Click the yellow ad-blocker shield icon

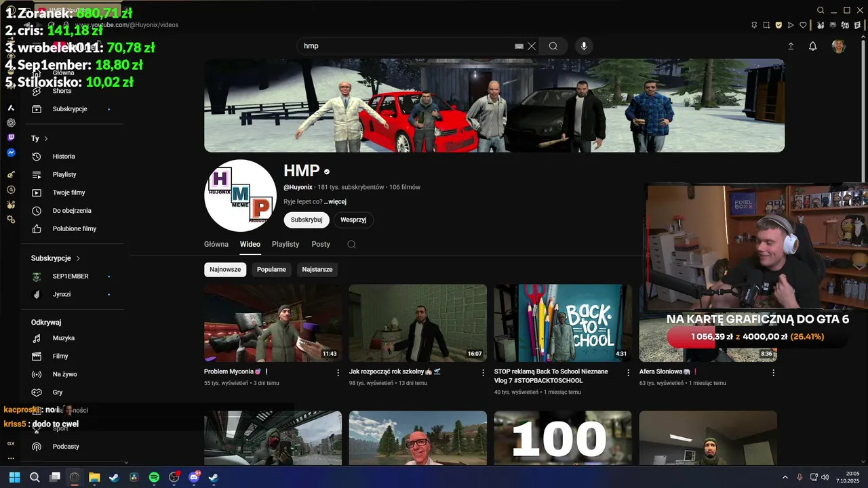click(x=778, y=25)
